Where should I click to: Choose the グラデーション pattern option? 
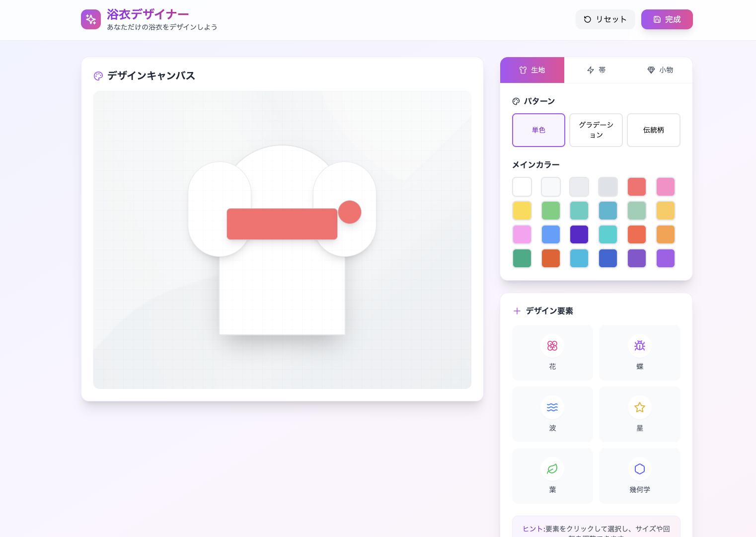[596, 130]
